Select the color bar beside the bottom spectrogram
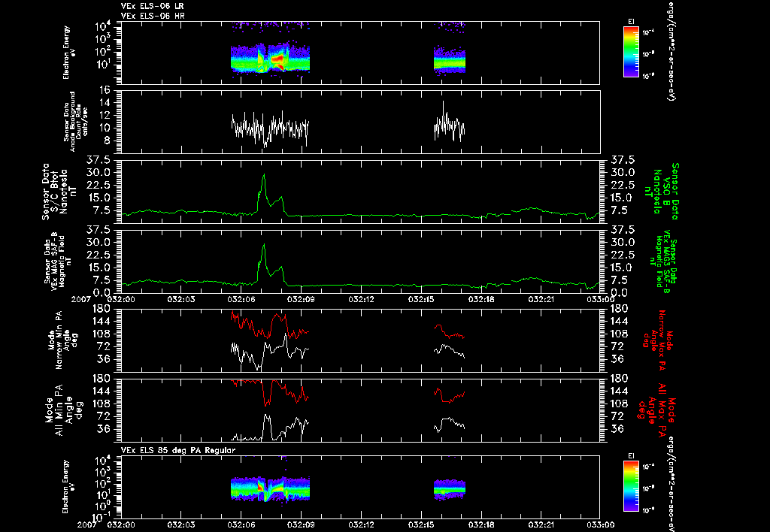The height and width of the screenshot is (532, 770). [631, 486]
